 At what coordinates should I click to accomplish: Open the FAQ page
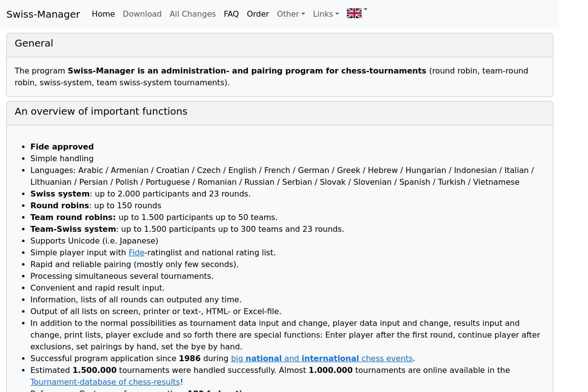pos(231,14)
